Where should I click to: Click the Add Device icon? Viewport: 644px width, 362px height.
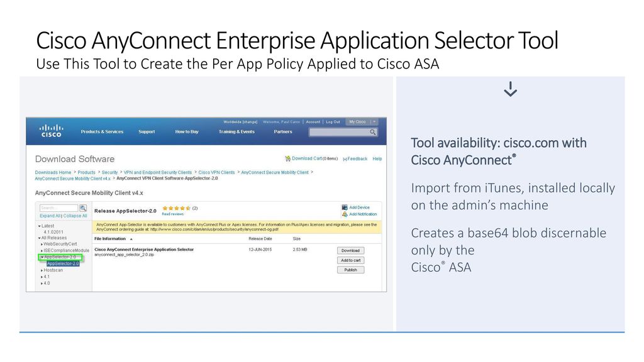click(345, 207)
